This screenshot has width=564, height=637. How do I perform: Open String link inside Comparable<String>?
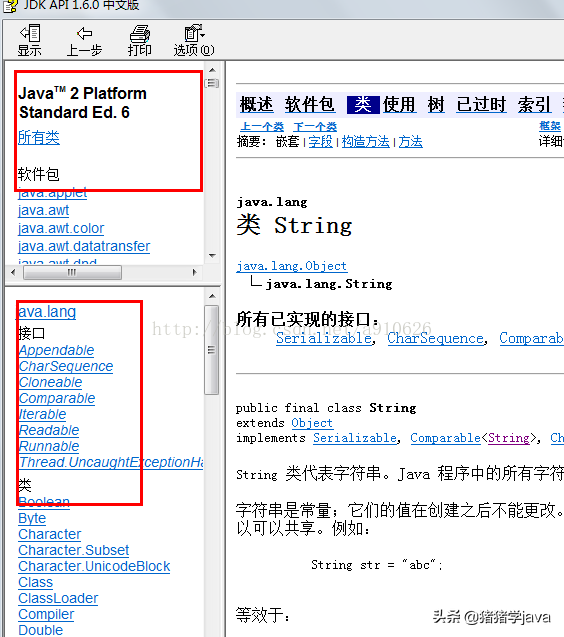pyautogui.click(x=509, y=438)
